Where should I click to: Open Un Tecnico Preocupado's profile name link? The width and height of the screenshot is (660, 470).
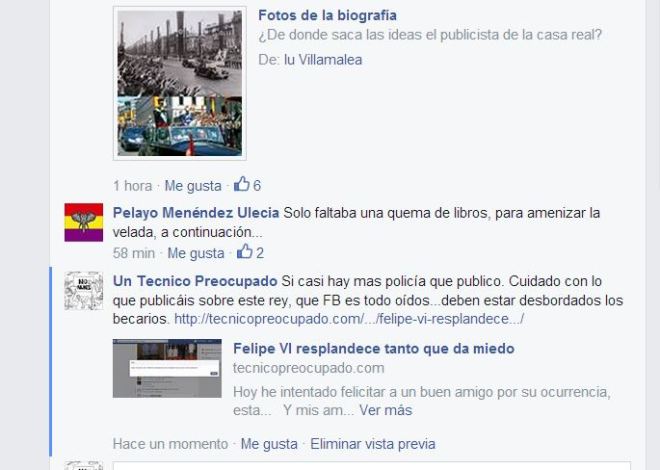pyautogui.click(x=195, y=281)
